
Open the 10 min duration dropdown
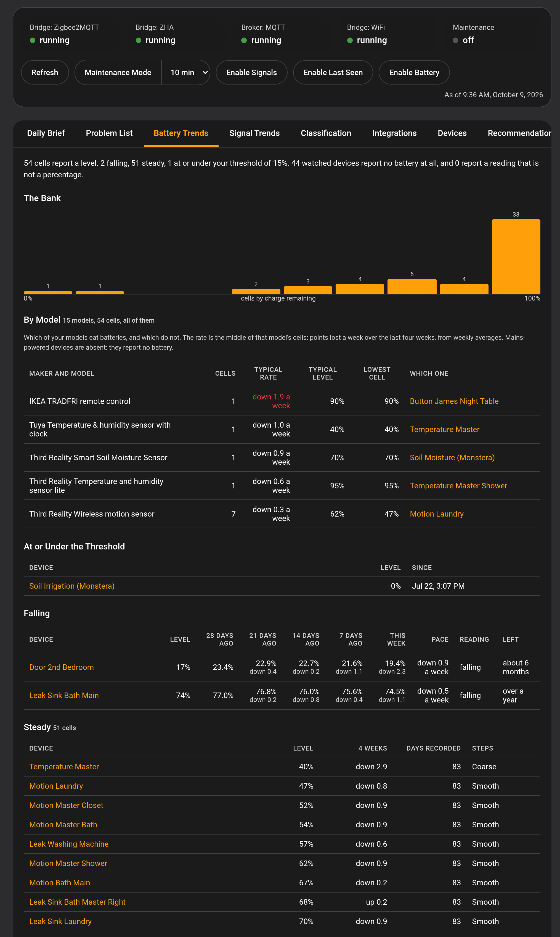coord(186,73)
